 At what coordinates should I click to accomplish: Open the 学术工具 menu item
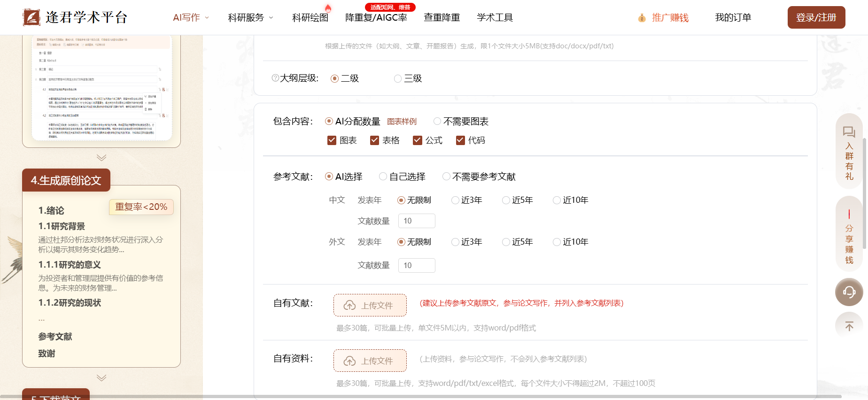pyautogui.click(x=495, y=17)
